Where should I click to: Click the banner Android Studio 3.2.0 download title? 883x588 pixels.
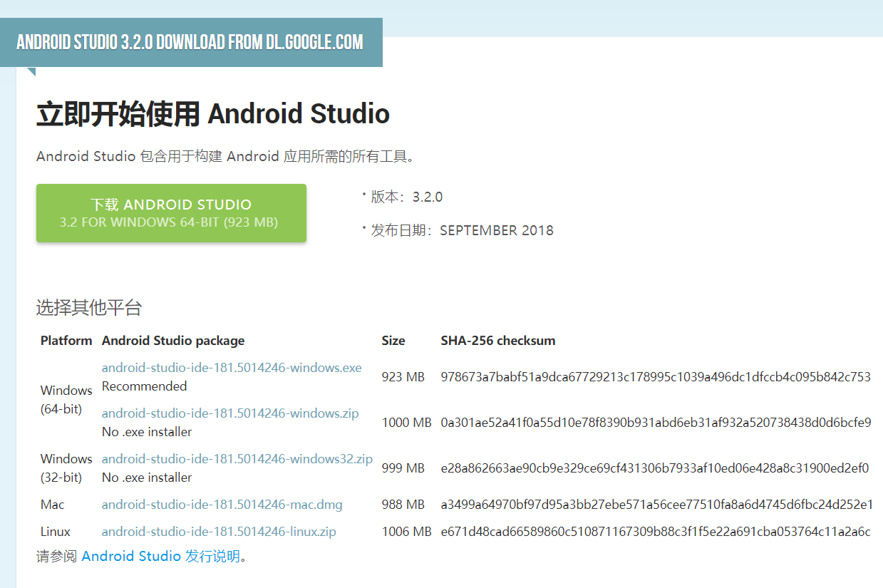[190, 42]
